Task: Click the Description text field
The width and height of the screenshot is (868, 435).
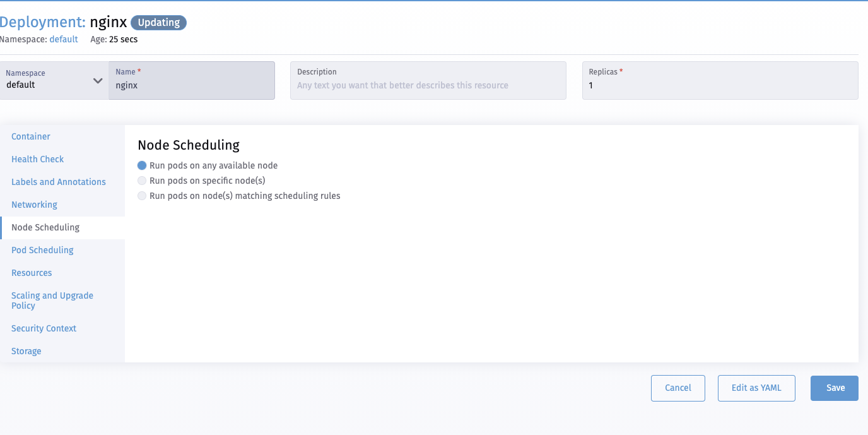Action: [x=428, y=85]
